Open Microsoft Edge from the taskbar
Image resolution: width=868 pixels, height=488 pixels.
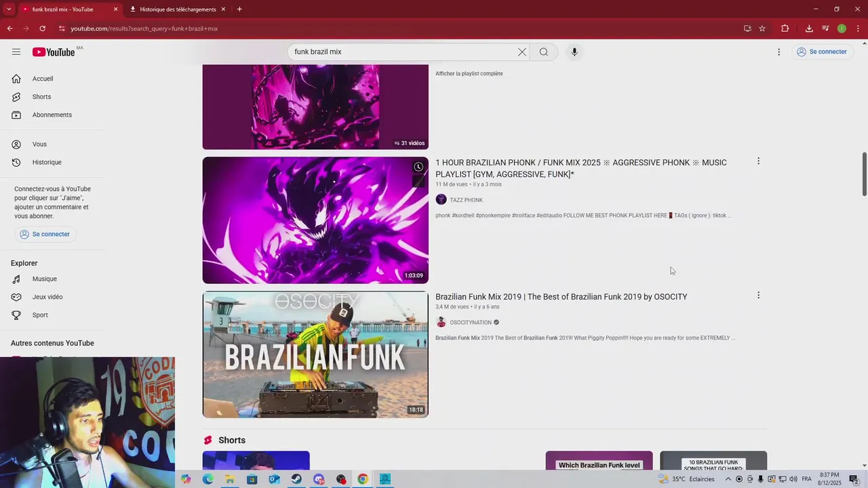pos(208,479)
